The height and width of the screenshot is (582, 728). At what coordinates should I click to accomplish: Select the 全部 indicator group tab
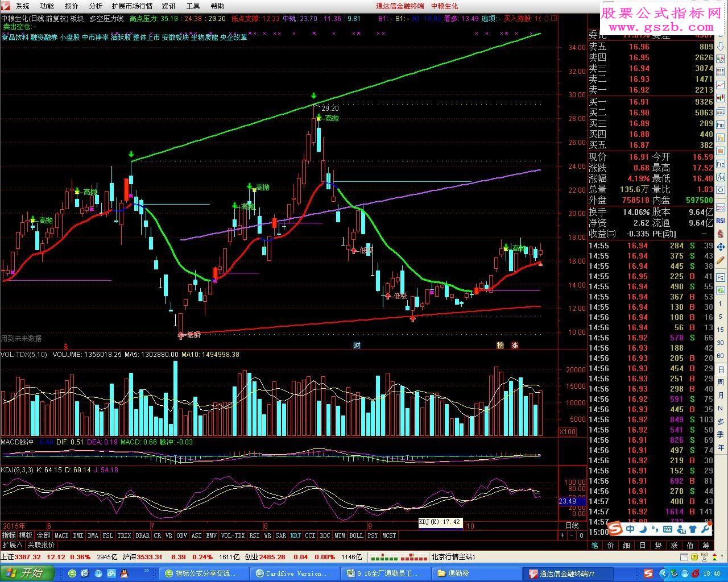click(43, 535)
